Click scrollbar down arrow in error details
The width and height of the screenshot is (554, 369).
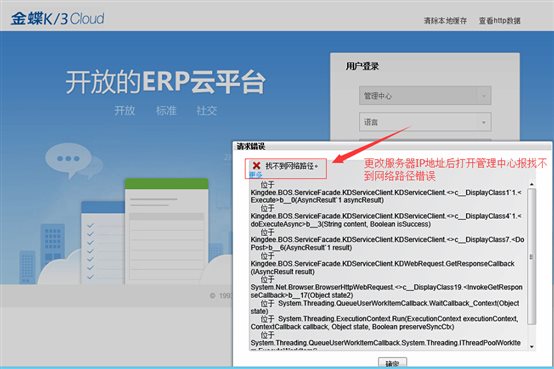531,347
